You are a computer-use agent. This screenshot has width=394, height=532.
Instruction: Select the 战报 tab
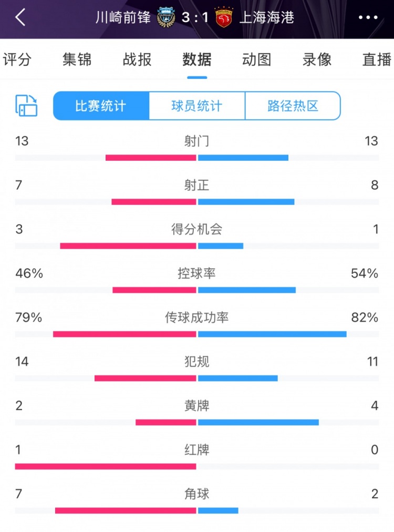(137, 59)
